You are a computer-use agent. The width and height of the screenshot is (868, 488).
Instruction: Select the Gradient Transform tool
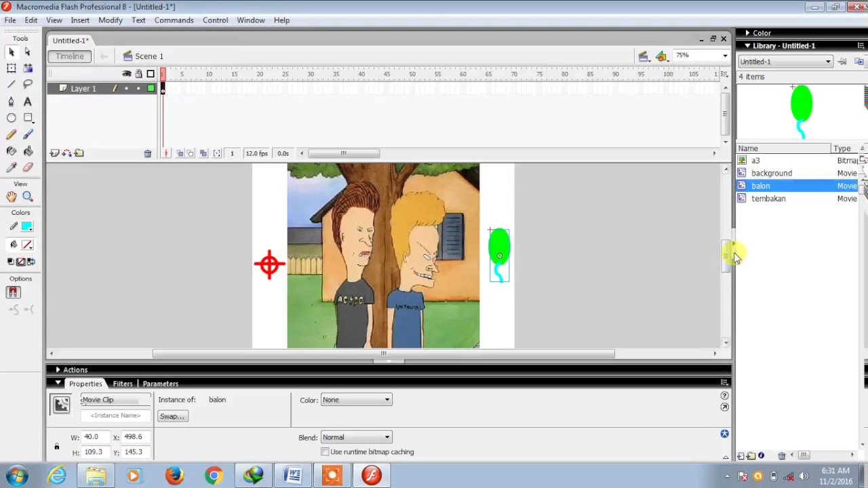click(x=28, y=68)
